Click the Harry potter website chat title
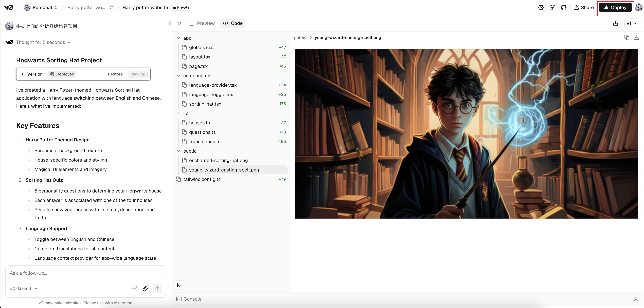644x308 pixels. [x=145, y=7]
